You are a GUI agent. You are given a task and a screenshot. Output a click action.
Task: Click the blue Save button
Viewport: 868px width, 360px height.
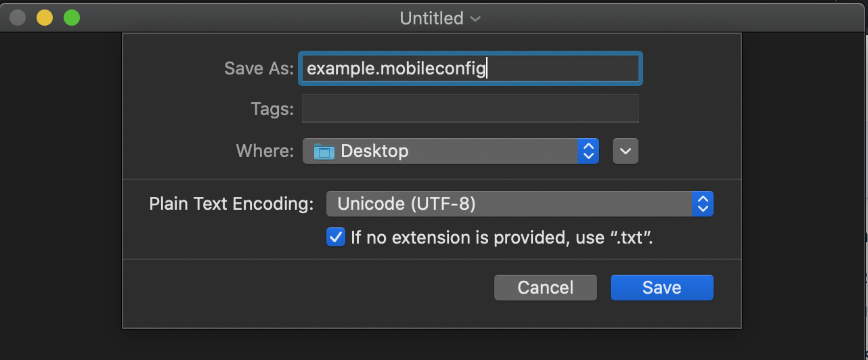click(661, 288)
